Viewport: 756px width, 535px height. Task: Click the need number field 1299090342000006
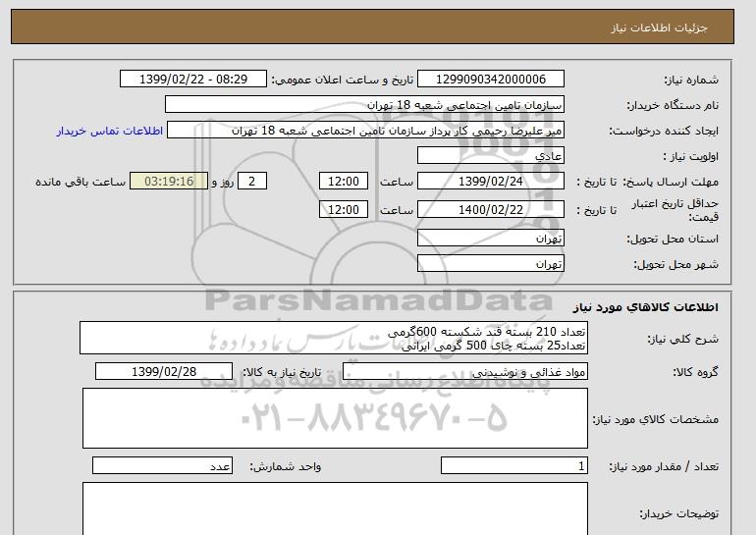point(490,80)
